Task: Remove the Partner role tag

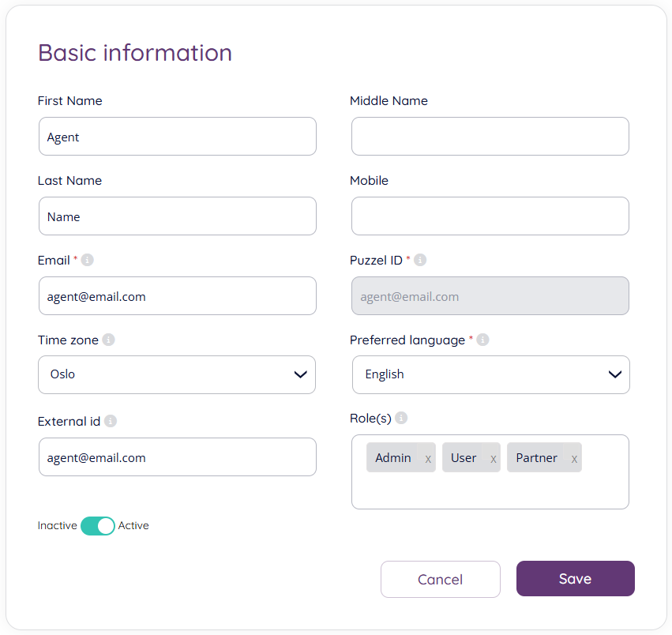Action: (574, 459)
